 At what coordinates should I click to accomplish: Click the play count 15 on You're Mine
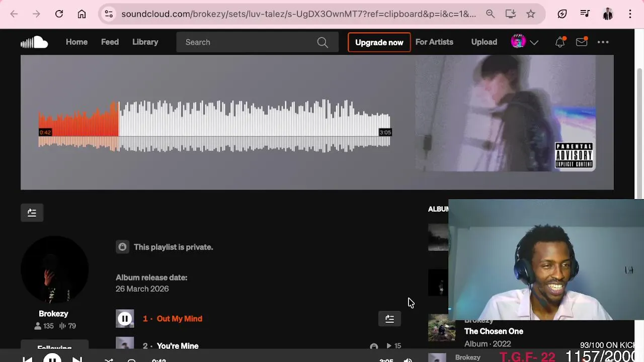click(393, 346)
